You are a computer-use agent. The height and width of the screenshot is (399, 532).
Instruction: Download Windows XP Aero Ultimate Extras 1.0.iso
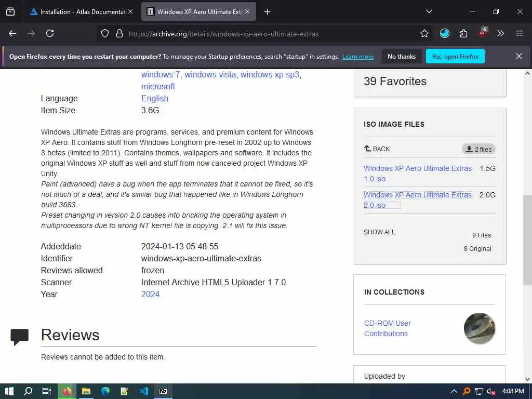coord(417,174)
